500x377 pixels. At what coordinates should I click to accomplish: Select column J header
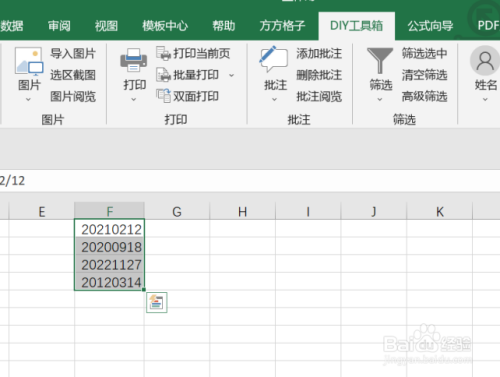(x=374, y=211)
